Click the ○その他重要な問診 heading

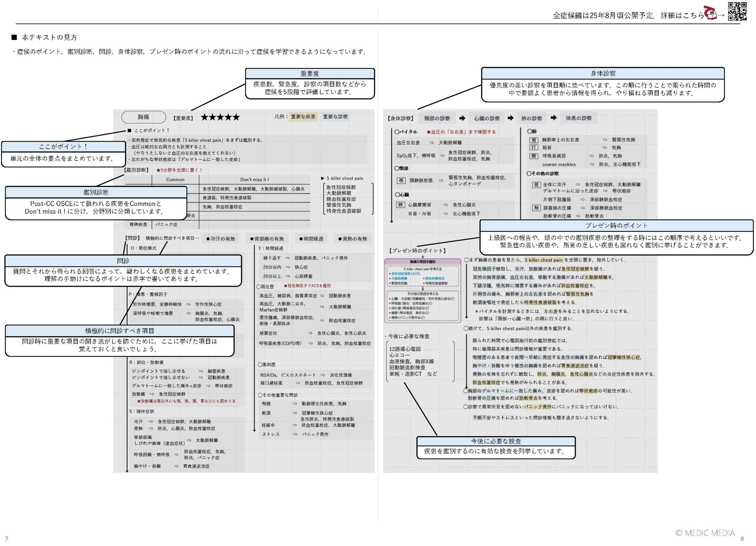(x=278, y=395)
